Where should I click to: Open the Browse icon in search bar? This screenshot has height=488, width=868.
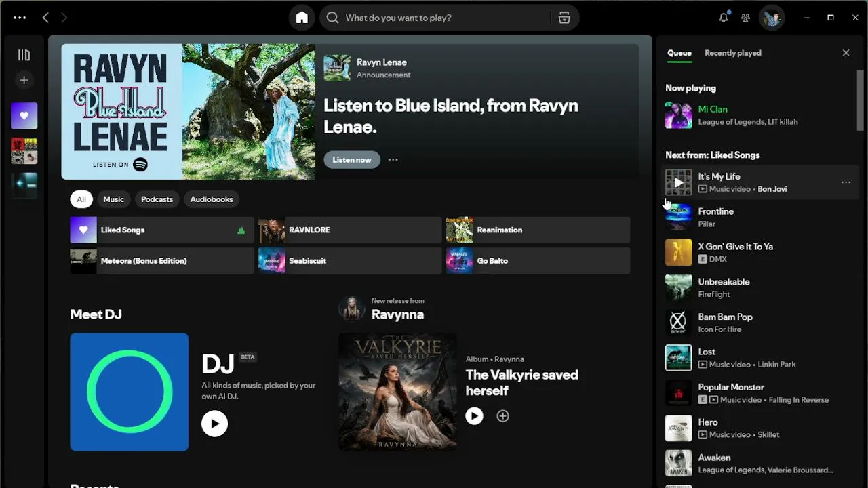pyautogui.click(x=564, y=18)
